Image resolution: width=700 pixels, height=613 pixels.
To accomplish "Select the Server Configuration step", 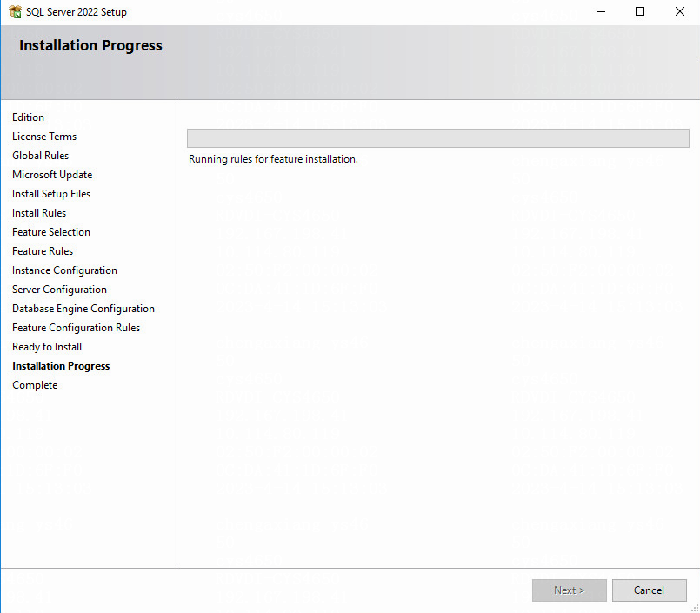I will coord(59,290).
